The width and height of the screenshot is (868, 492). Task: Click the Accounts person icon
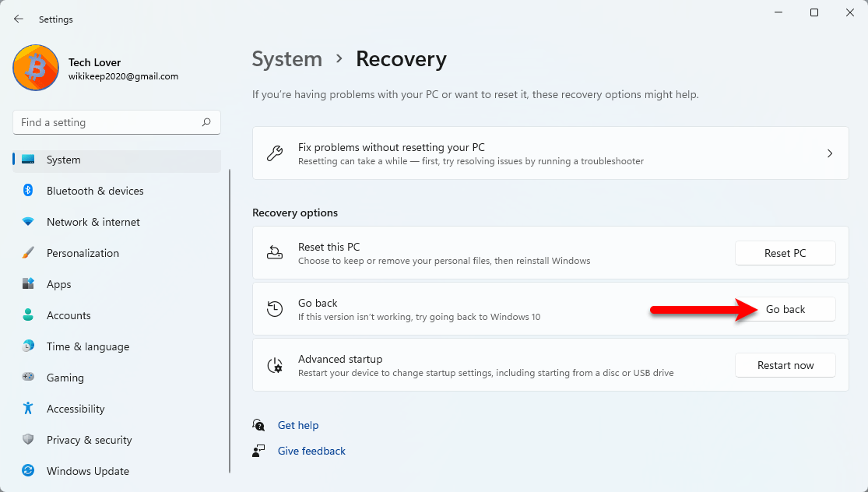coord(28,315)
